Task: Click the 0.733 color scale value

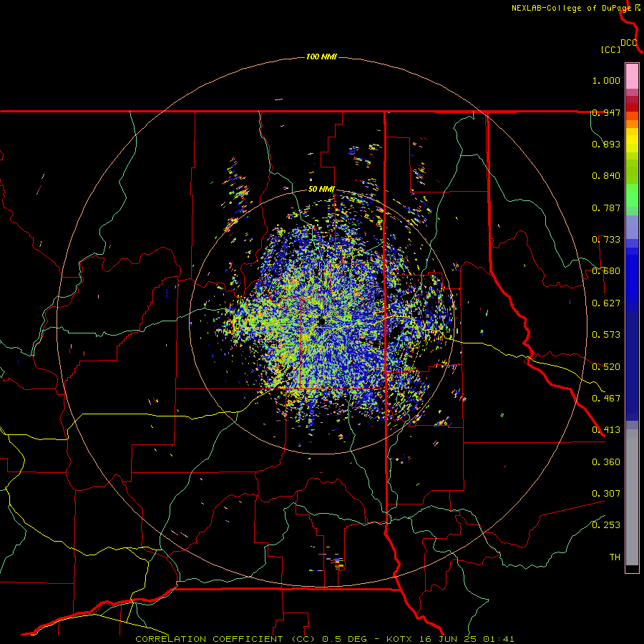Action: (606, 240)
